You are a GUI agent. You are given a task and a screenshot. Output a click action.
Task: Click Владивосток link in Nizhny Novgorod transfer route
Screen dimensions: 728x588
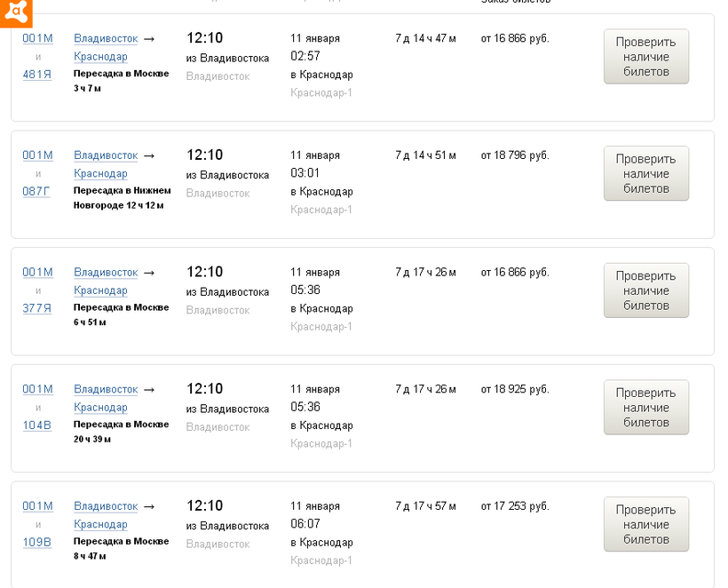coord(106,155)
